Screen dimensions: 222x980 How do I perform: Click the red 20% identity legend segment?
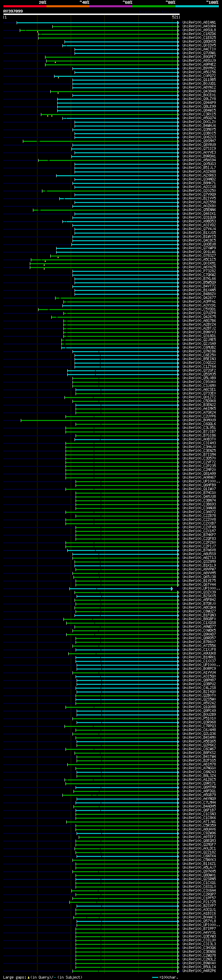(x=25, y=6)
